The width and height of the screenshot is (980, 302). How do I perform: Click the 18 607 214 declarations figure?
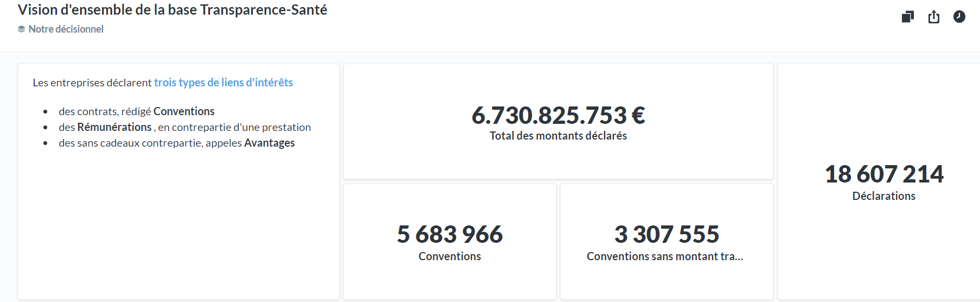[884, 174]
